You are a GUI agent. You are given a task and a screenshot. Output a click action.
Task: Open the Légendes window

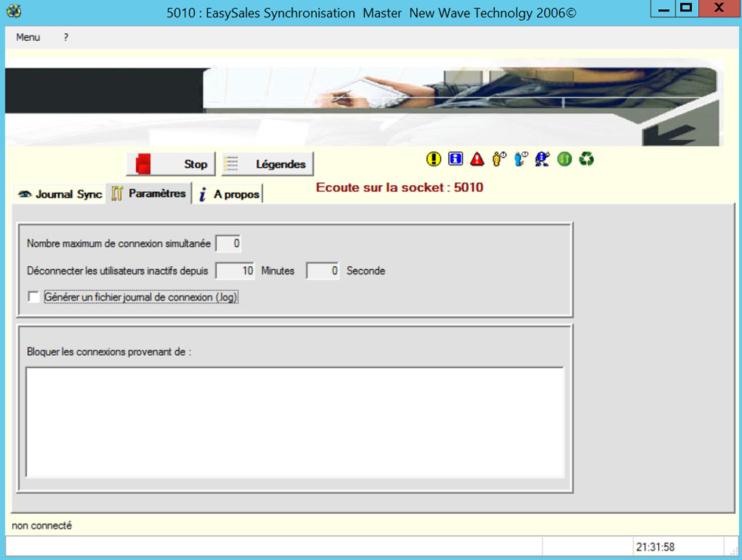(267, 164)
